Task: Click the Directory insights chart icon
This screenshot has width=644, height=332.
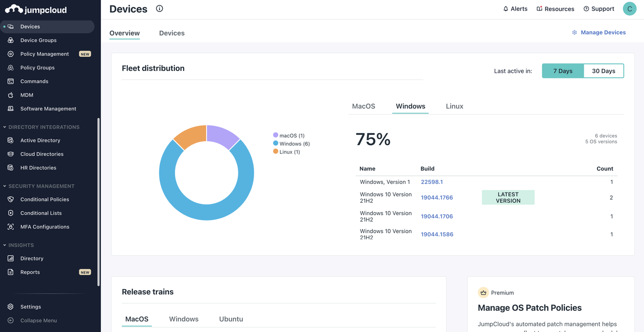Action: click(x=11, y=259)
